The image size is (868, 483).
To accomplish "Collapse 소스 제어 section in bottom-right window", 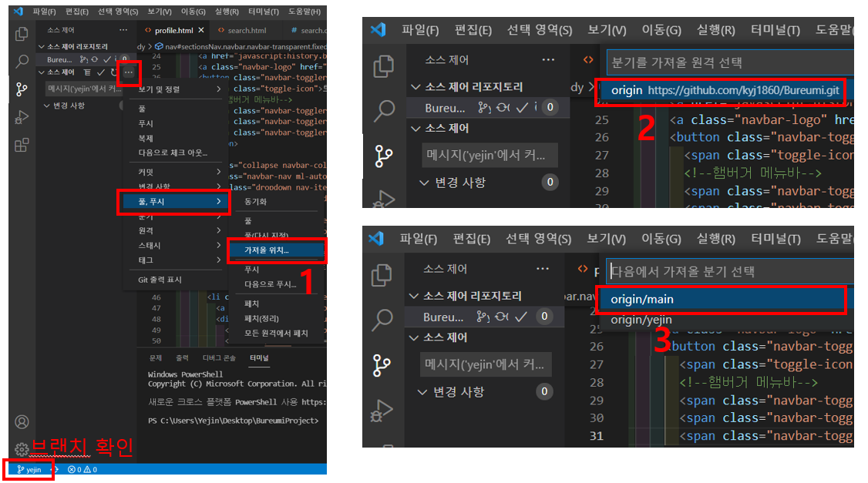I will [x=414, y=337].
